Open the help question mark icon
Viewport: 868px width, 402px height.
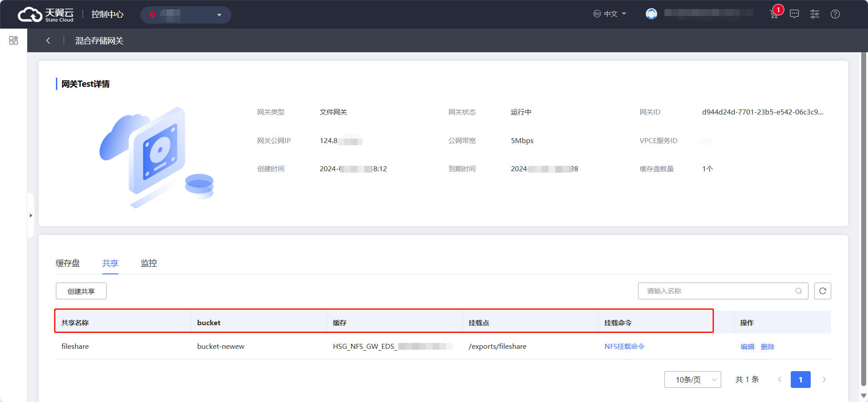coord(835,14)
